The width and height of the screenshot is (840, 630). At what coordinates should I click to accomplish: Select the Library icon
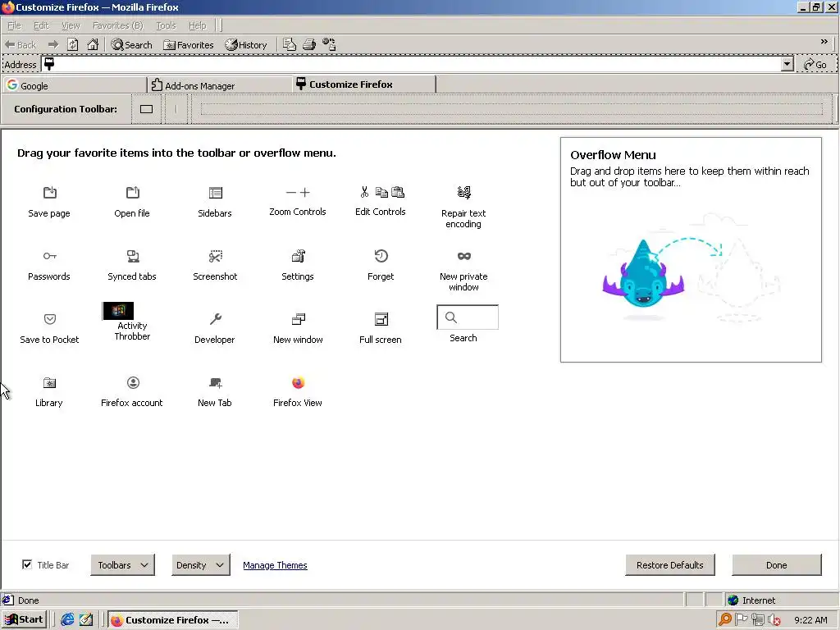coord(50,382)
